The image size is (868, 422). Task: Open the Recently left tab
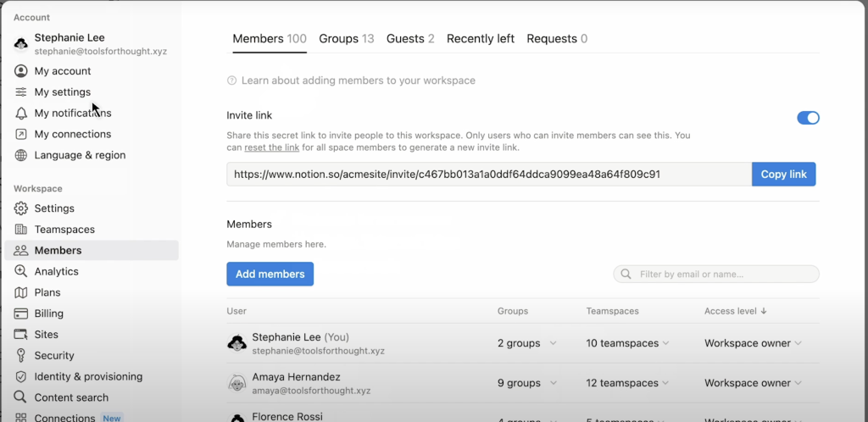point(480,39)
